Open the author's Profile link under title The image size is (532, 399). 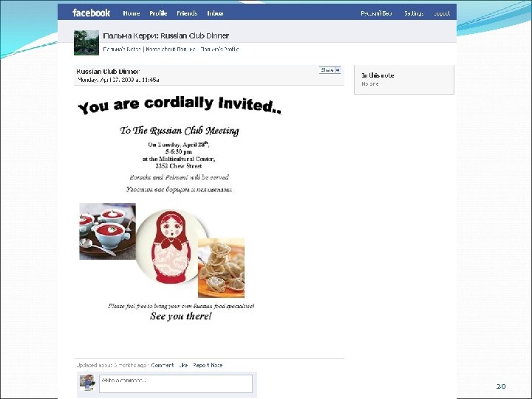220,50
